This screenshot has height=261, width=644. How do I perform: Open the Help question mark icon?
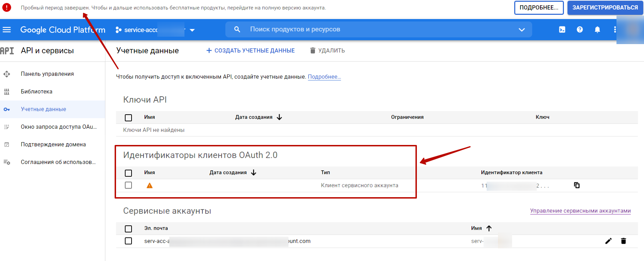[x=580, y=30]
